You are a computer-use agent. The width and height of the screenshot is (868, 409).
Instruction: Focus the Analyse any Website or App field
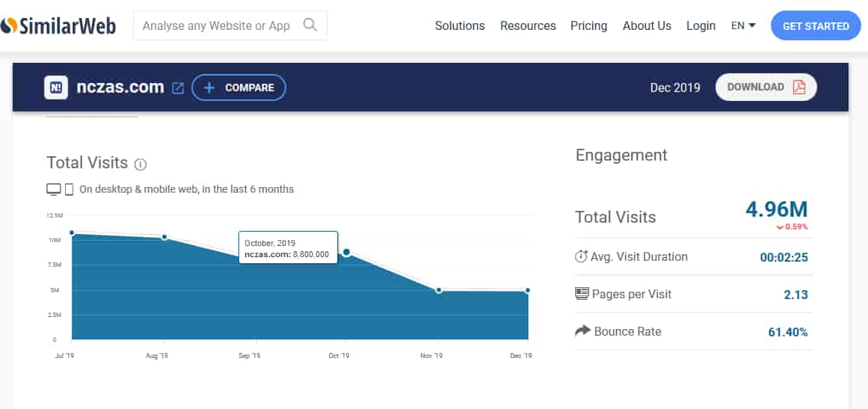[x=230, y=25]
